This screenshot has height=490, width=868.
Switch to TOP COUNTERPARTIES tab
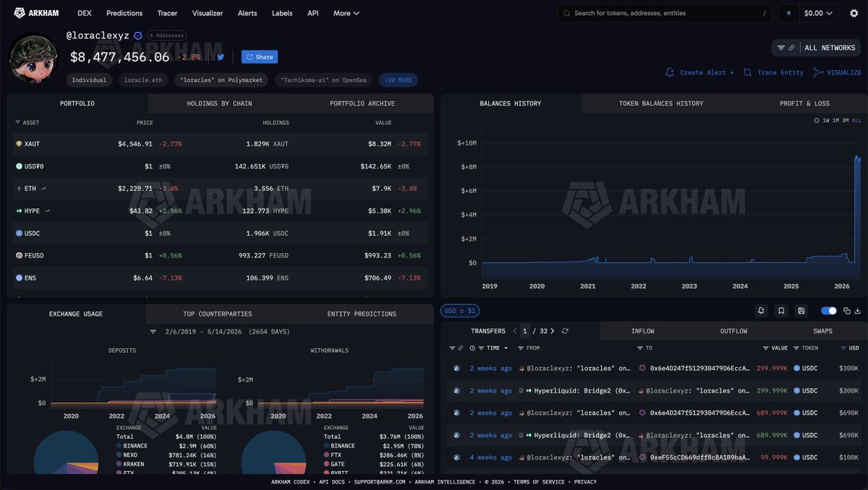[x=217, y=314]
